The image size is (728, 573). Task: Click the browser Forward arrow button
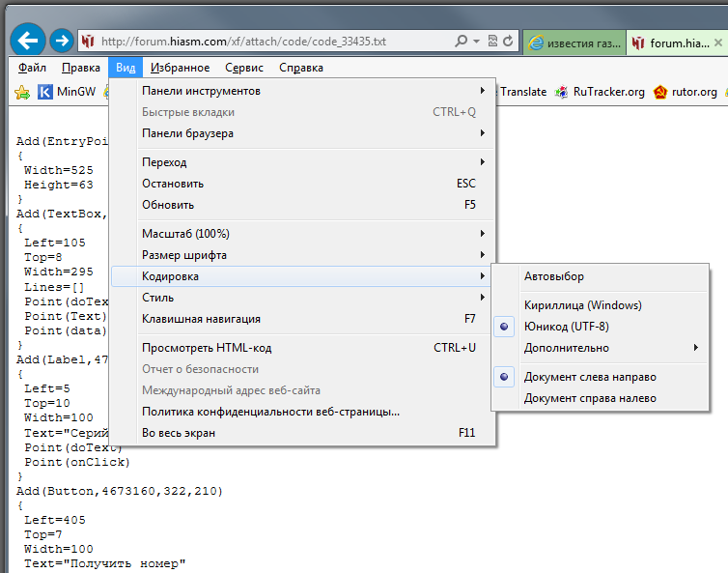click(x=62, y=42)
